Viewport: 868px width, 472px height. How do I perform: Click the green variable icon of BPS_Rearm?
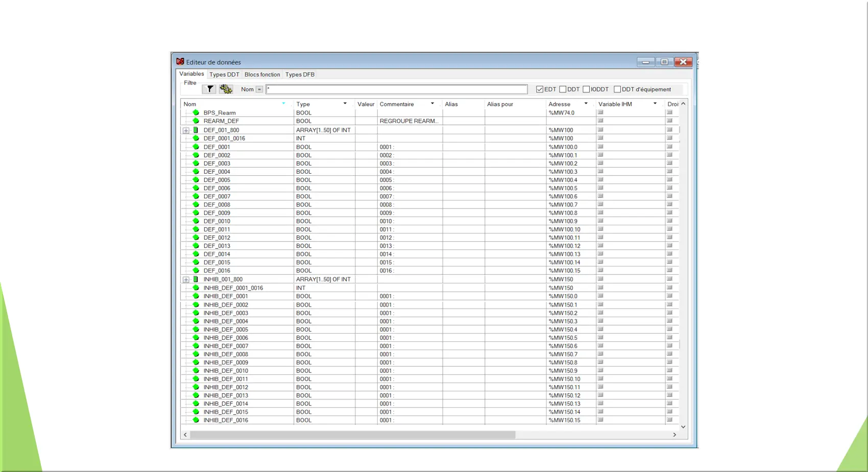[x=196, y=113]
